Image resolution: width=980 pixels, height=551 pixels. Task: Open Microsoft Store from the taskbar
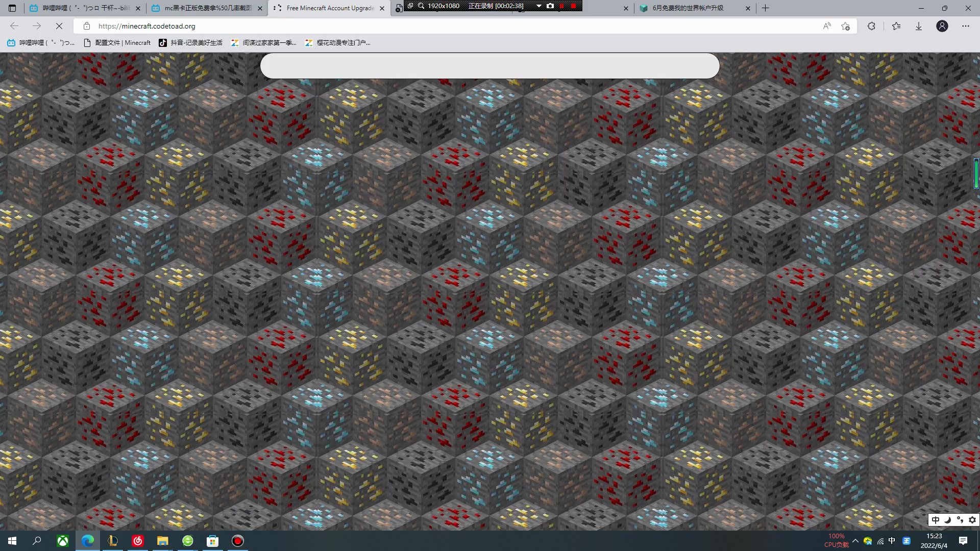pyautogui.click(x=213, y=541)
